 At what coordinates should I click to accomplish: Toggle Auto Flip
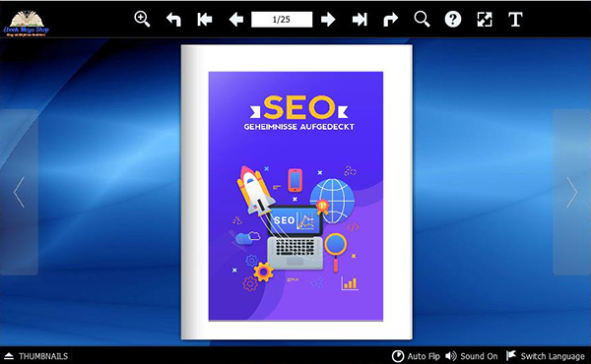point(416,356)
